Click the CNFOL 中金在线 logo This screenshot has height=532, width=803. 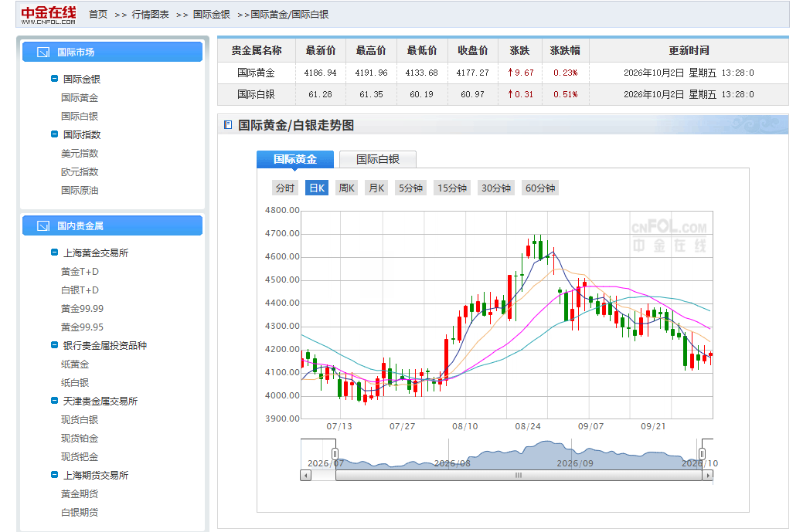(x=49, y=15)
